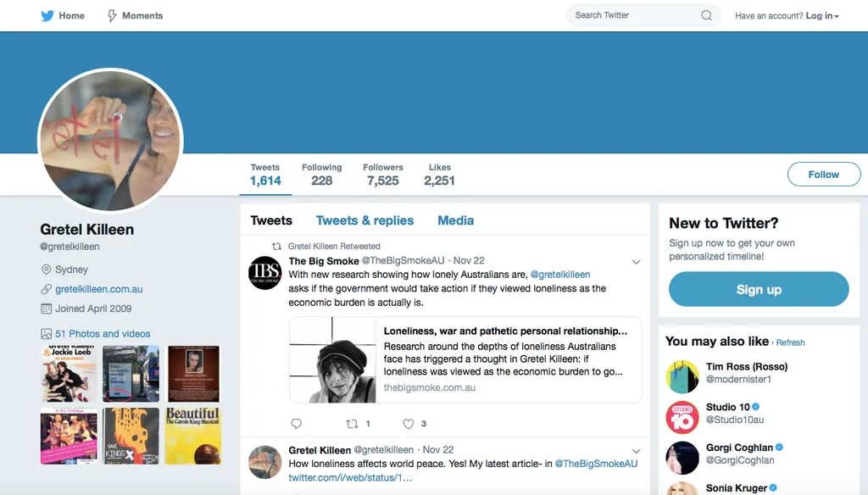The height and width of the screenshot is (495, 868).
Task: Open the Save Kings orange thumbnail
Action: 131,436
